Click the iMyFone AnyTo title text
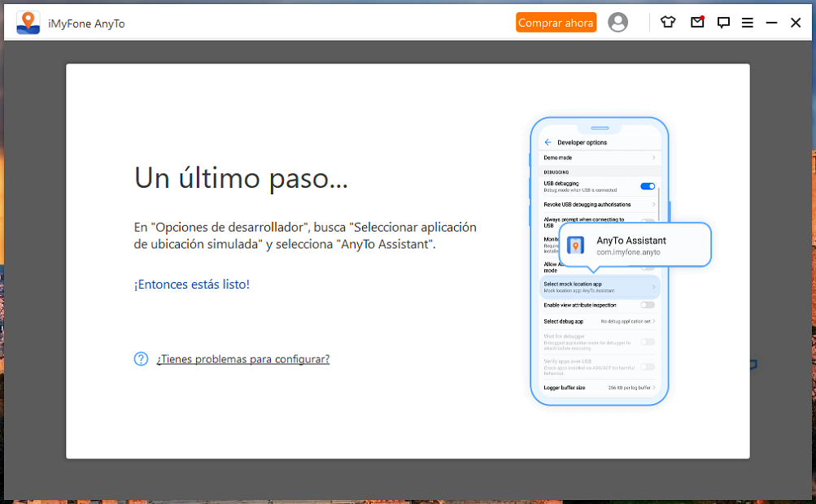The width and height of the screenshot is (816, 504). 86,24
